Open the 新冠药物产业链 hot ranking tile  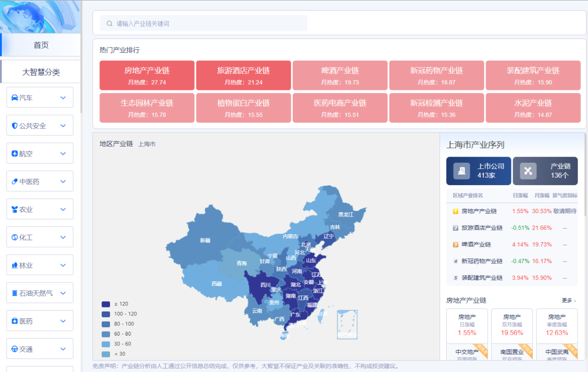pyautogui.click(x=436, y=75)
